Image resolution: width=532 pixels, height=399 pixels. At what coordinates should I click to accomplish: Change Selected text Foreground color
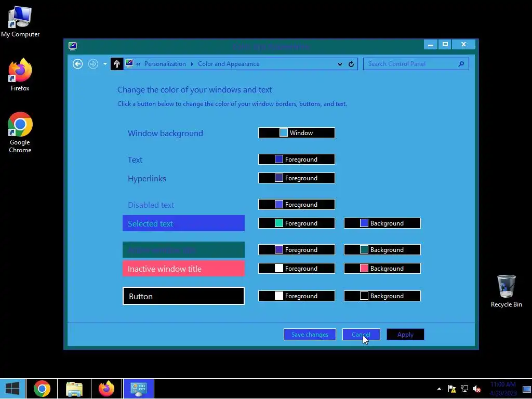point(297,223)
